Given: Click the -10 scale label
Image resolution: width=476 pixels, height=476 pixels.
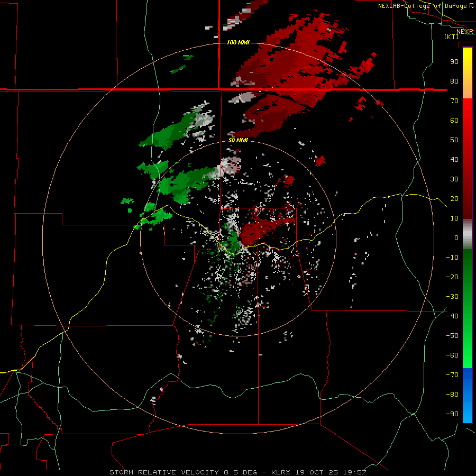Looking at the screenshot, I should 452,258.
